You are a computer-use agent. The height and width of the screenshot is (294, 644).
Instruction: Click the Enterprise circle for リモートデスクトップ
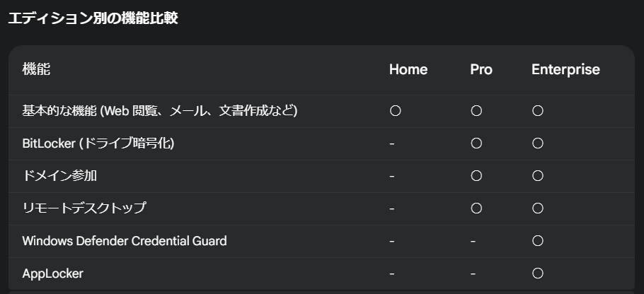point(538,208)
